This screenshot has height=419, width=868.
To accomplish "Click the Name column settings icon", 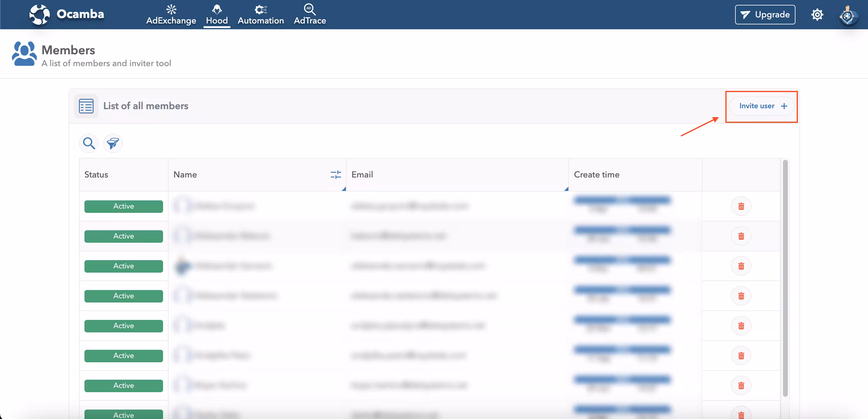I will [335, 175].
